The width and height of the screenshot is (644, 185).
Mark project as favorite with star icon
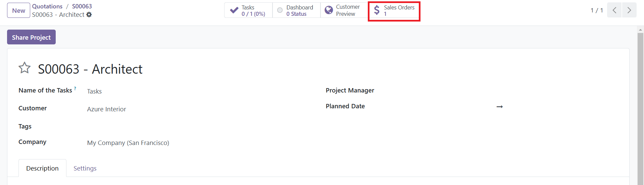point(24,68)
